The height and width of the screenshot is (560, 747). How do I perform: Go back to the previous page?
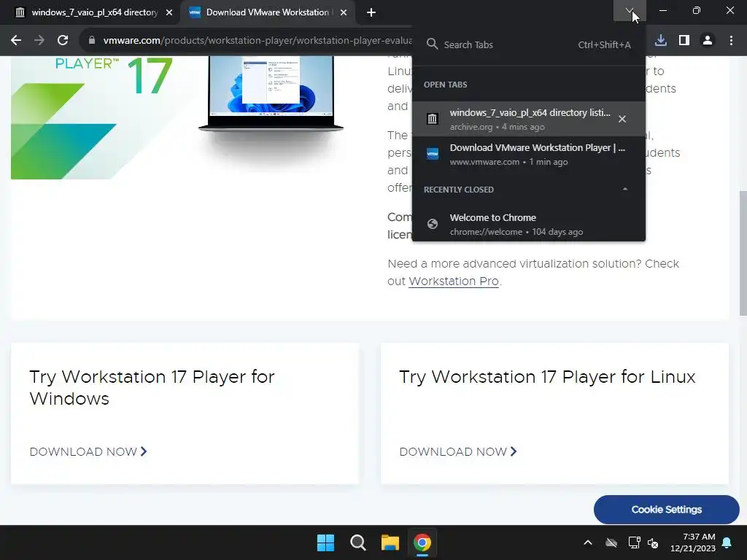[x=16, y=41]
